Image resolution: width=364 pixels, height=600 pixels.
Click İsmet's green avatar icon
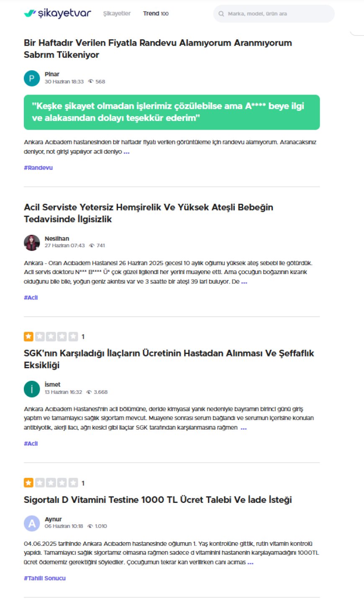pyautogui.click(x=32, y=389)
